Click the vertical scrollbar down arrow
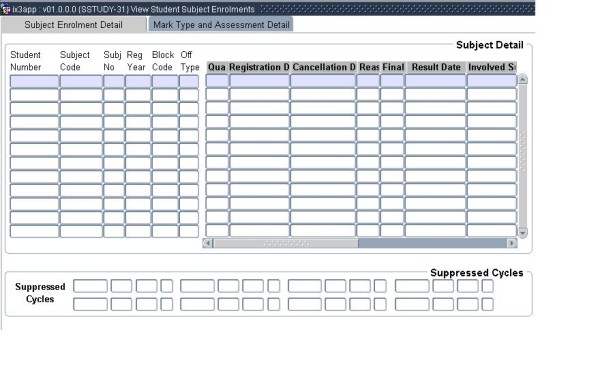This screenshot has height=367, width=600. [523, 232]
